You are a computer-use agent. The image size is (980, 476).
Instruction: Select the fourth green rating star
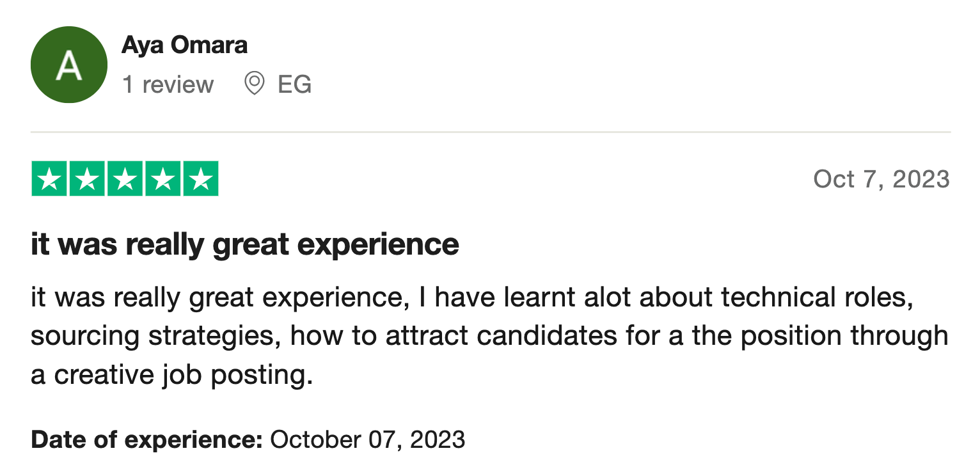(x=162, y=178)
